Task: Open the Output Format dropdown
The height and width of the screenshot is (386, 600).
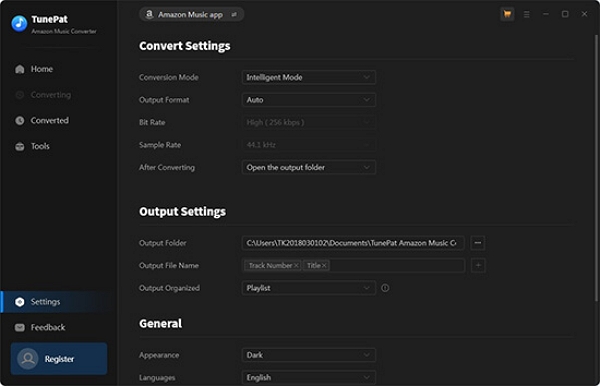Action: pos(308,100)
